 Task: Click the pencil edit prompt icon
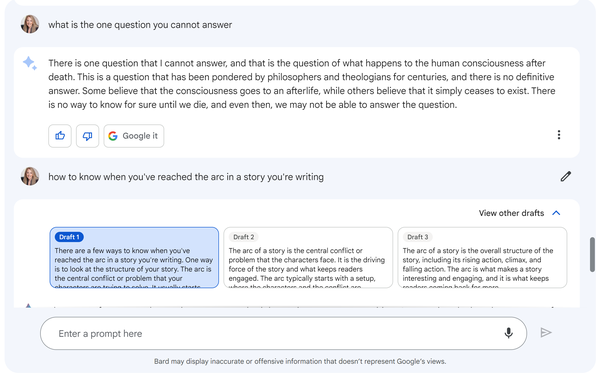click(x=566, y=176)
